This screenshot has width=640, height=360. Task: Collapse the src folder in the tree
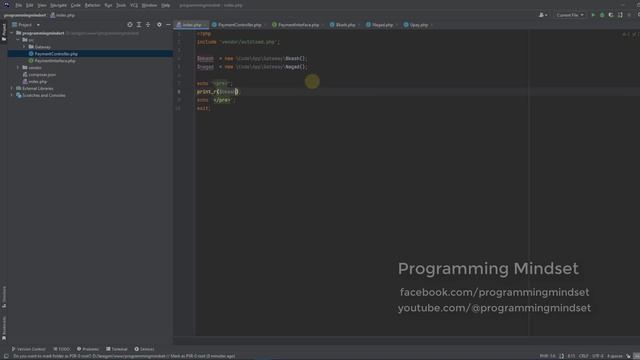coord(18,40)
